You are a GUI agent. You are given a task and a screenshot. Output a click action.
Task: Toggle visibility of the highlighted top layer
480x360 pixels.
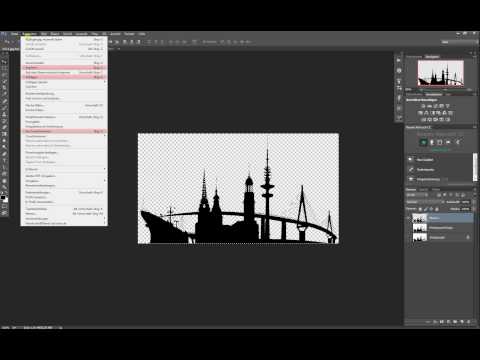coord(409,218)
